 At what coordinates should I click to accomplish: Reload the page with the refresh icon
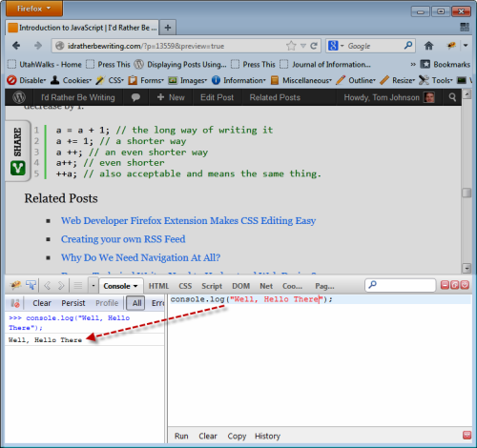(x=314, y=46)
